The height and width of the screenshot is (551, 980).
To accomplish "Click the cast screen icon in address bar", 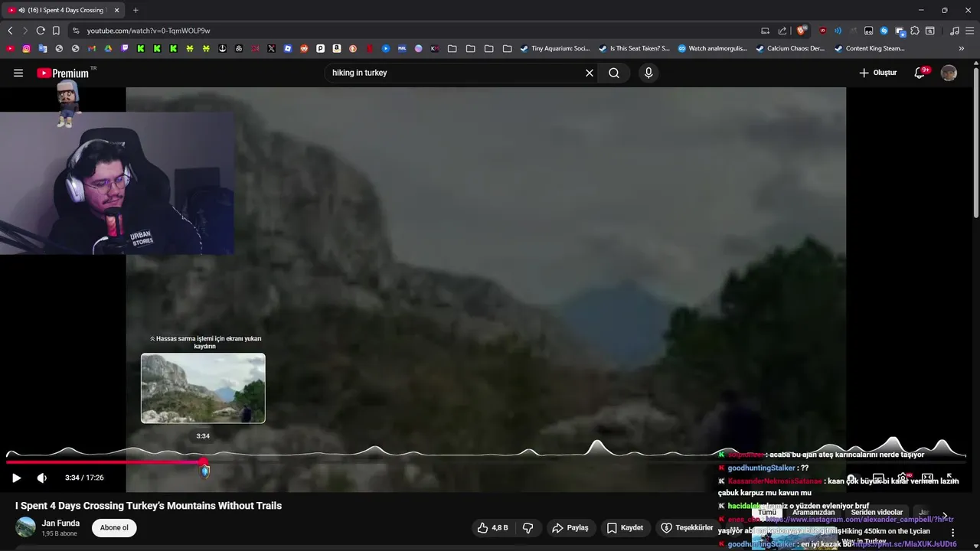I will tap(765, 31).
